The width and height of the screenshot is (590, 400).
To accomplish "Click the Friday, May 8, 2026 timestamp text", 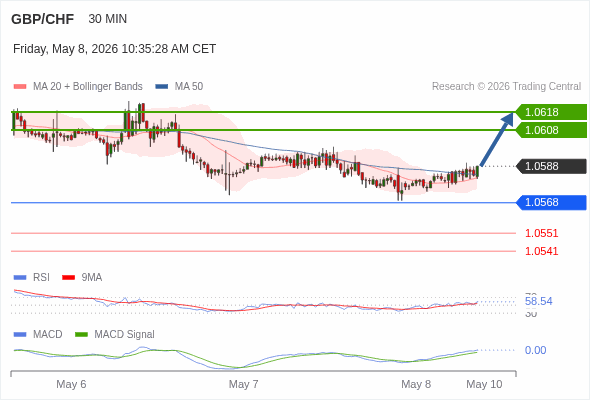I will 114,49.
